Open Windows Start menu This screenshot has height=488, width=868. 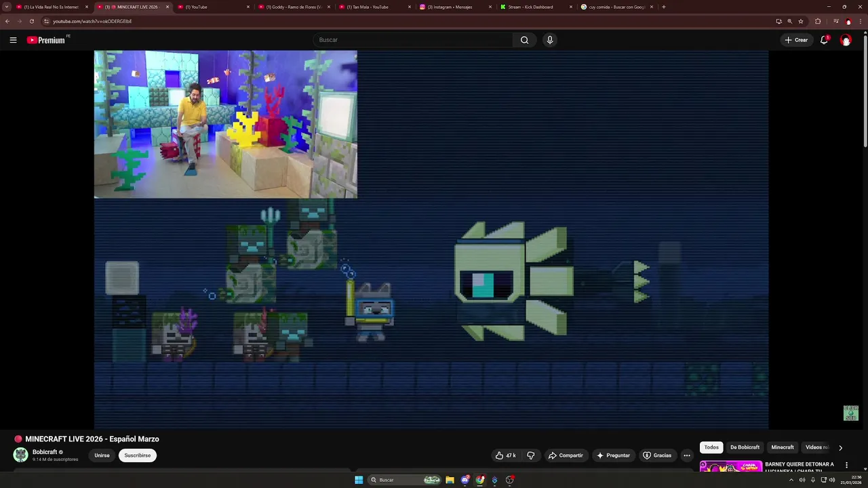click(359, 480)
